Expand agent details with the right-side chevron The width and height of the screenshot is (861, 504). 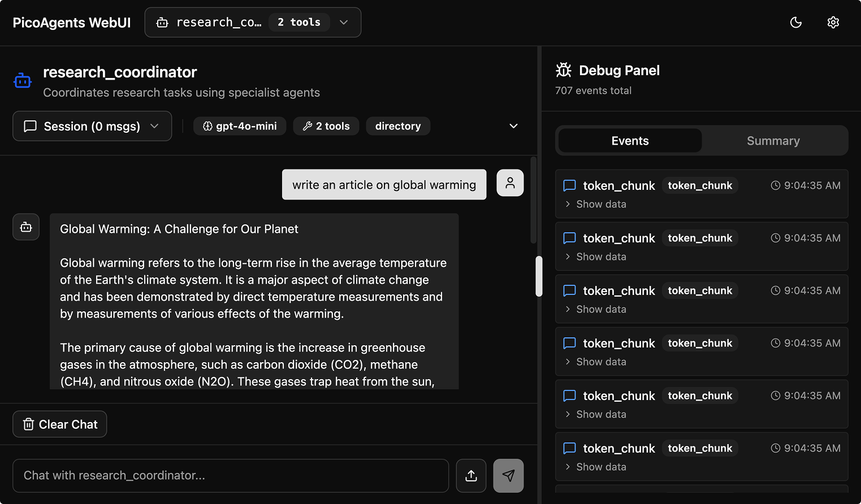pos(513,126)
